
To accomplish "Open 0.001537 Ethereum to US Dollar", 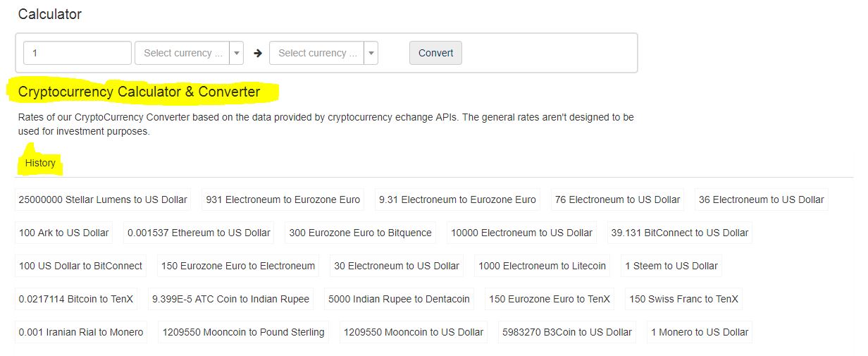I will (199, 233).
